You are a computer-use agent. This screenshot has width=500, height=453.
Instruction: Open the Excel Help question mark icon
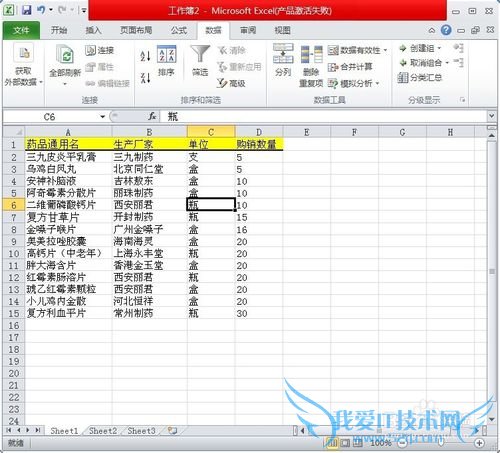click(446, 30)
